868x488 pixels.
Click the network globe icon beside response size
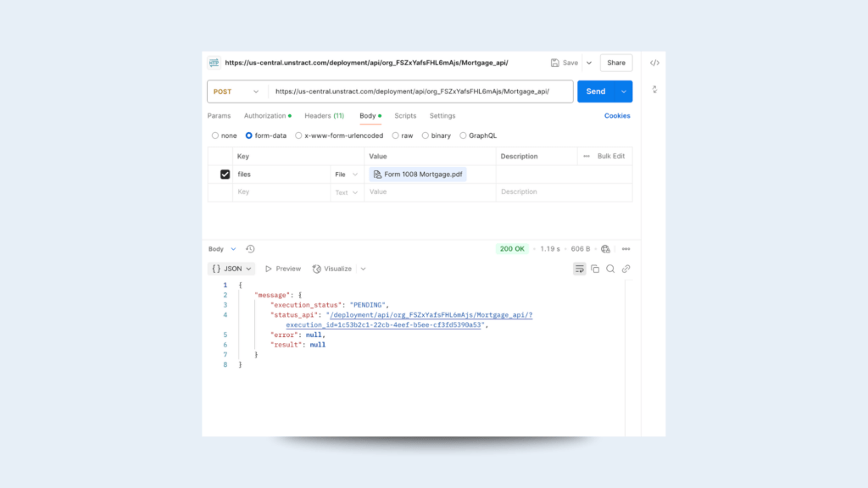pyautogui.click(x=605, y=249)
